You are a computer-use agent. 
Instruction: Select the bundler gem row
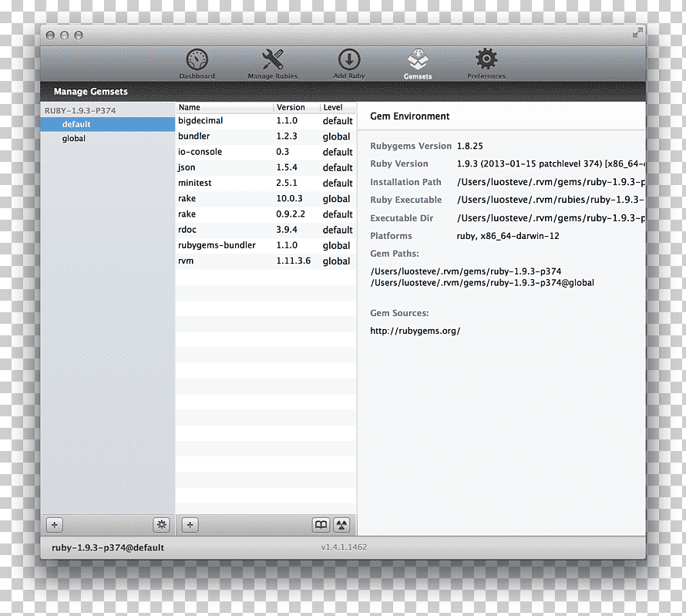click(266, 136)
